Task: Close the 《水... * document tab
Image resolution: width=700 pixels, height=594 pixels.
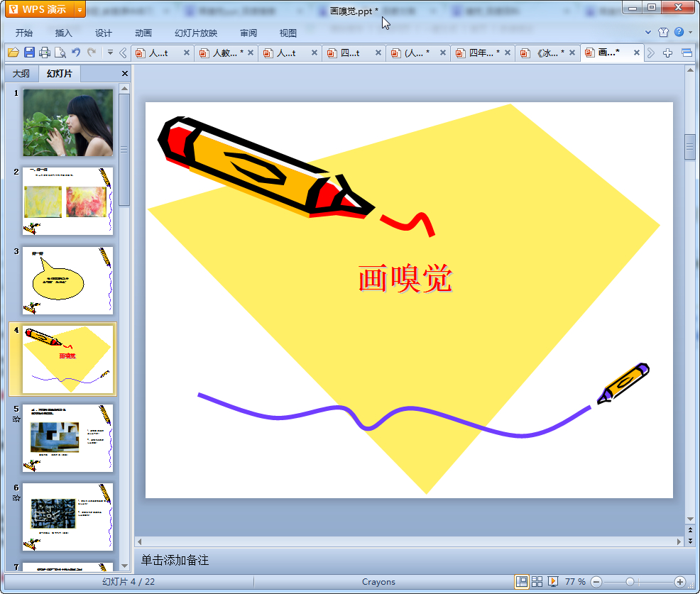Action: [572, 53]
